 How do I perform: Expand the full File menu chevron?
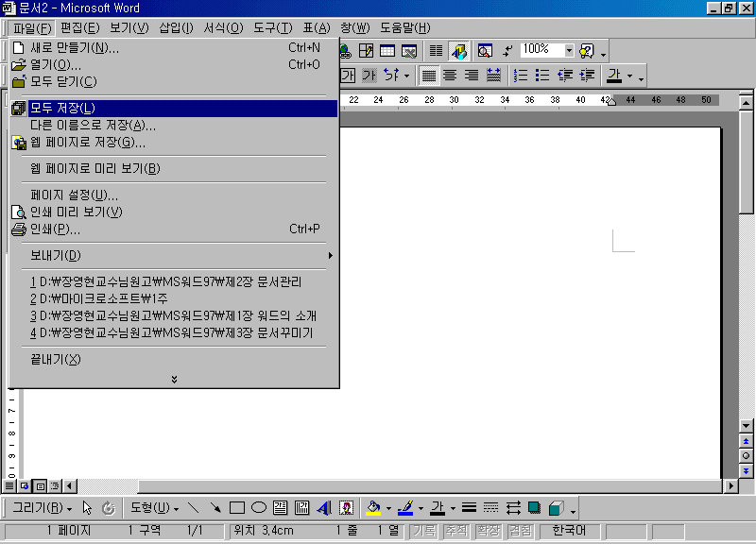[x=174, y=380]
